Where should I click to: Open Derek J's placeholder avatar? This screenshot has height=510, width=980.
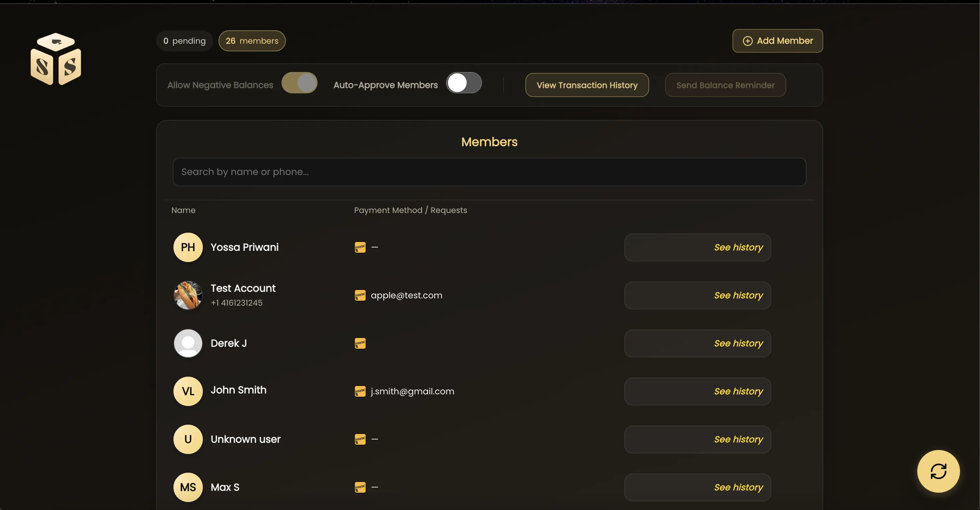point(188,343)
